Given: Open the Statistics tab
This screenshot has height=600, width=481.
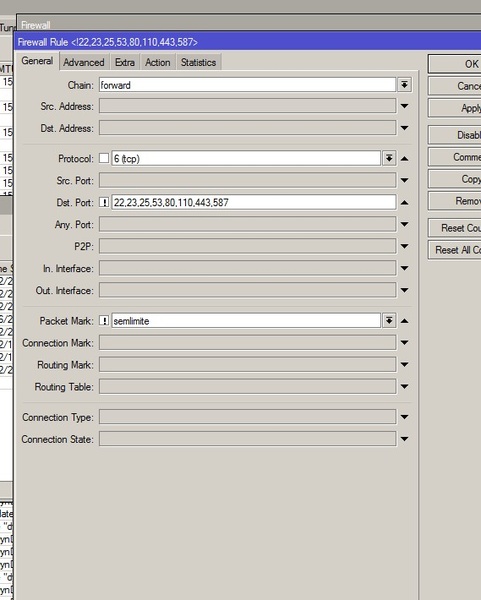Looking at the screenshot, I should point(198,62).
